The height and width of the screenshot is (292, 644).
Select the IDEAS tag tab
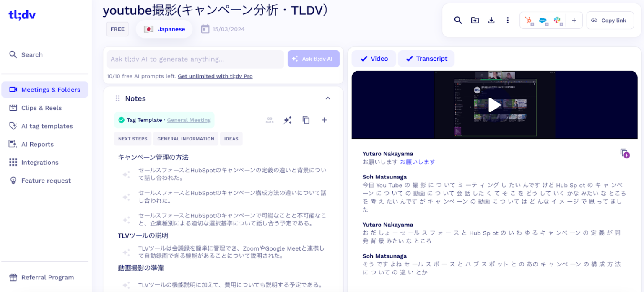231,138
